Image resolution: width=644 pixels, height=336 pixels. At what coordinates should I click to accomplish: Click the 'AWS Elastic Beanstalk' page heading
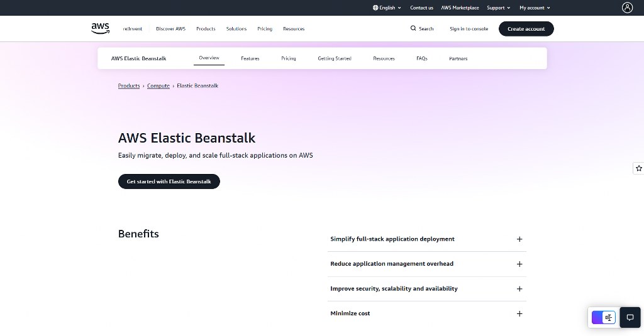[x=186, y=138]
